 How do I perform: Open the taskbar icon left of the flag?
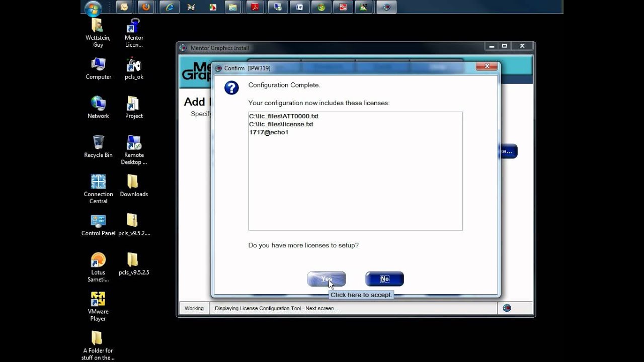coord(191,7)
